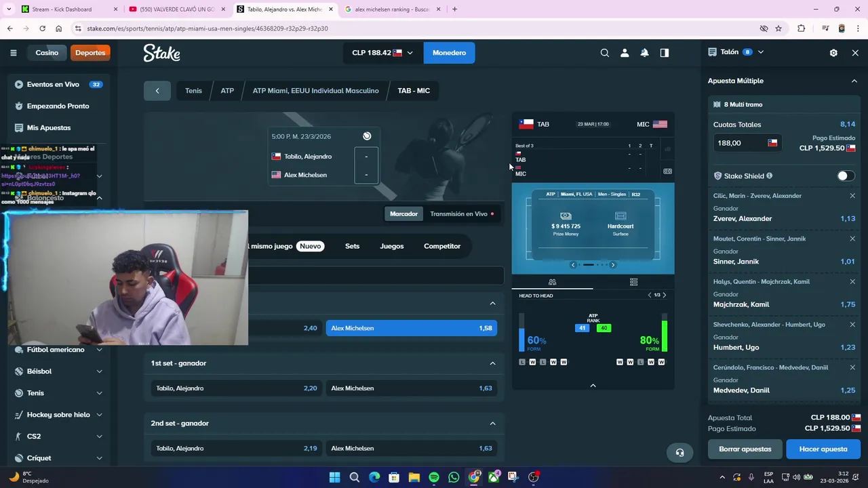Remove Shevchenko - Humbert selection from slip
This screenshot has width=868, height=488.
click(x=852, y=325)
